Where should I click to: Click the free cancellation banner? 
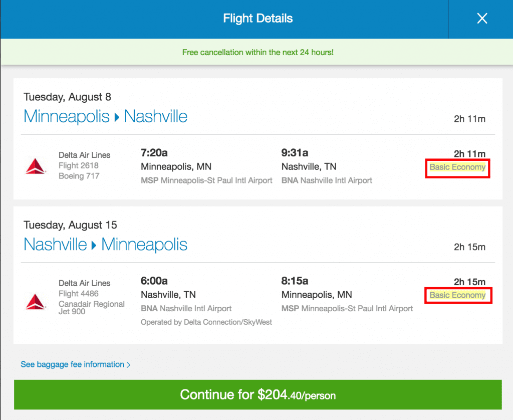tap(258, 53)
